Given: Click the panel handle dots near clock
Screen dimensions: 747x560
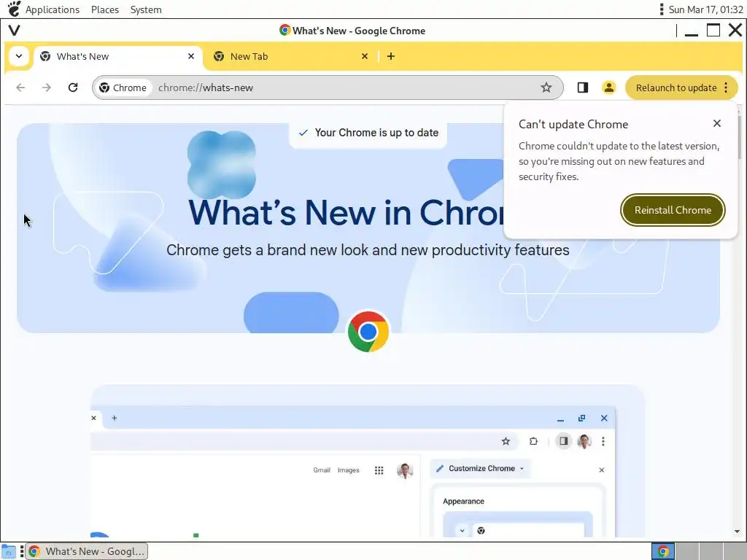Looking at the screenshot, I should click(x=661, y=9).
